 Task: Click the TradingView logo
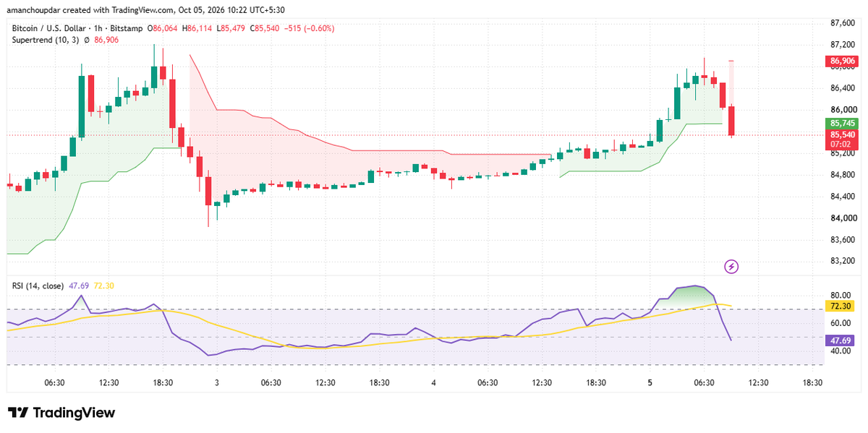click(61, 413)
